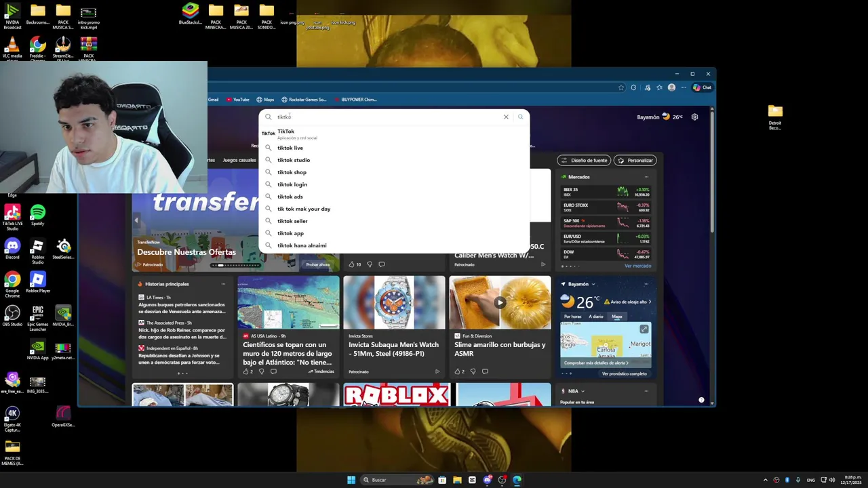
Task: Click Ver pronóstico completo link
Action: coord(625,373)
